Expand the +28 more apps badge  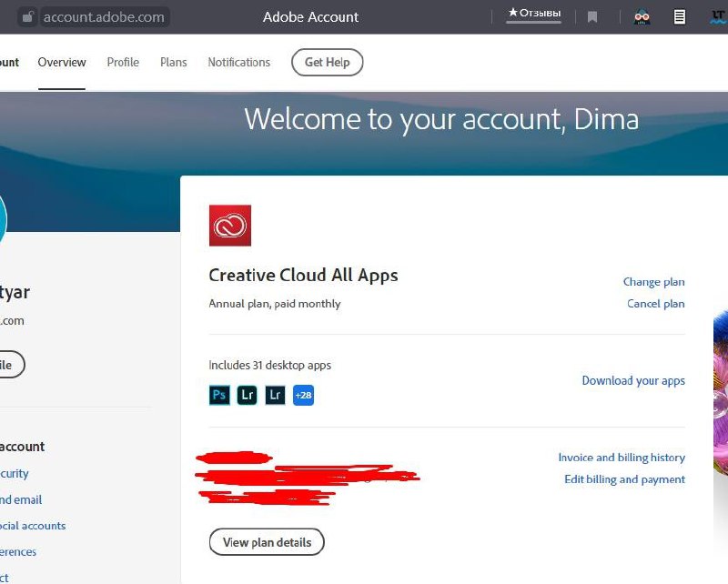[x=303, y=395]
